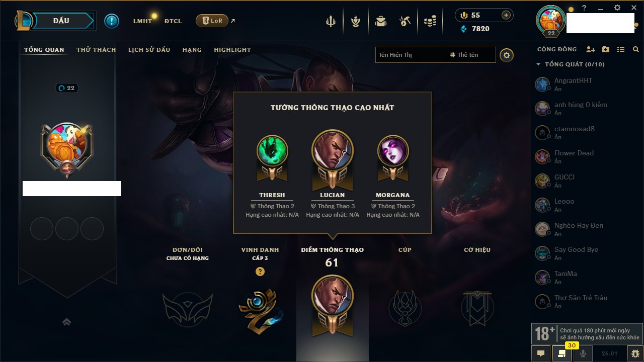This screenshot has height=362, width=644.
Task: Open the Clash trident icon in top bar
Action: [331, 21]
